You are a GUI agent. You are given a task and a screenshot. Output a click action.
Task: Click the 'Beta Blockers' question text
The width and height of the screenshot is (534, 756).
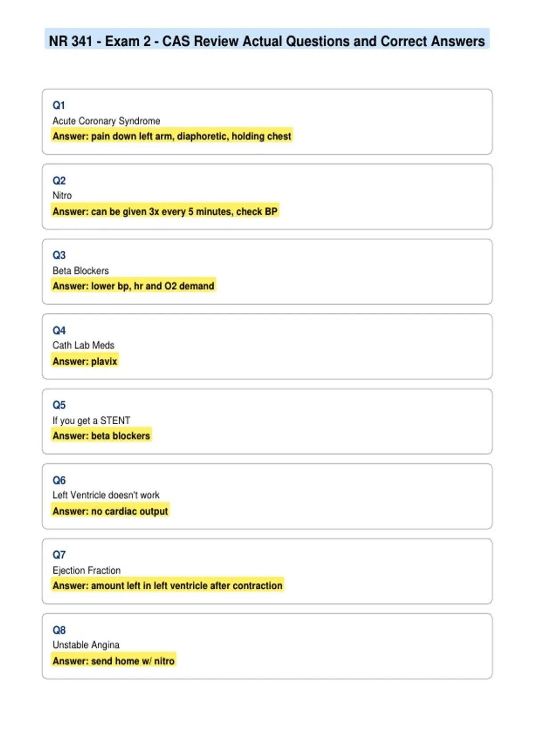(x=81, y=271)
